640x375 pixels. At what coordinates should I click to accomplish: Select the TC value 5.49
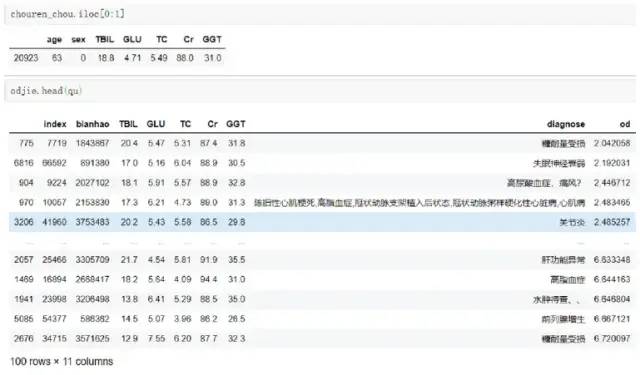click(159, 58)
